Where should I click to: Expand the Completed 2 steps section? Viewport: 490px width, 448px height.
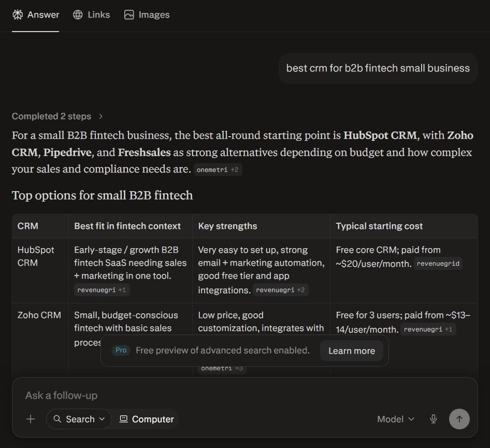[57, 116]
